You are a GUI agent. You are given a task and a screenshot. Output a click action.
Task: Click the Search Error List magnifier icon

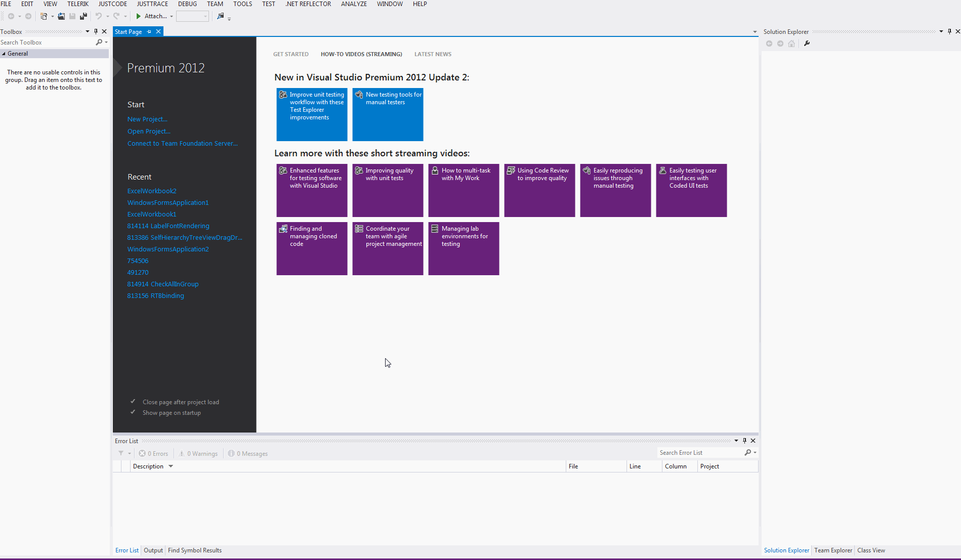click(748, 453)
